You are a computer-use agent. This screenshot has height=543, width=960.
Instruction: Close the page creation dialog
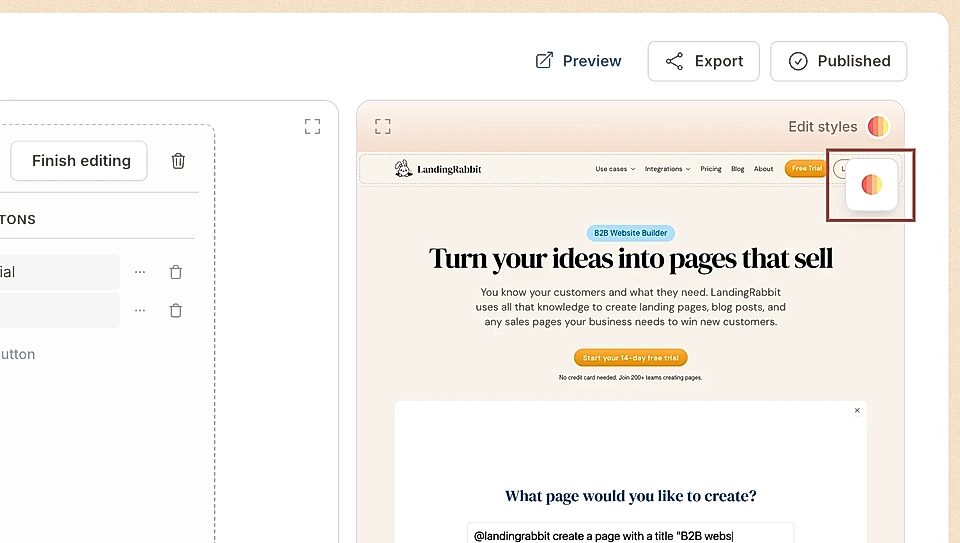point(857,410)
